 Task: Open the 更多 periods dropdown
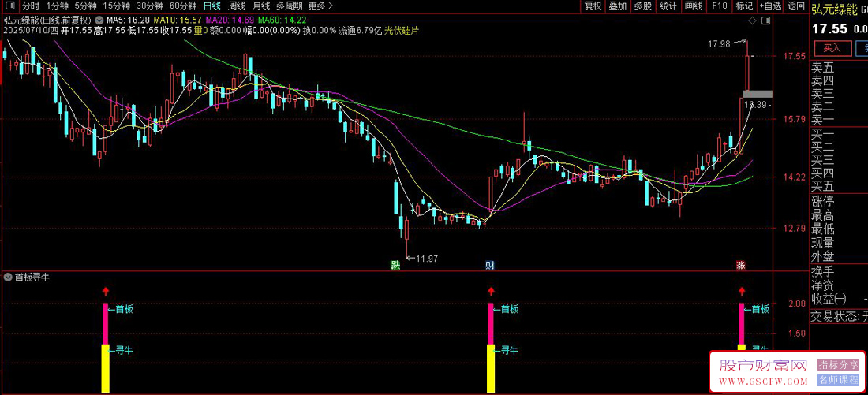(x=321, y=6)
